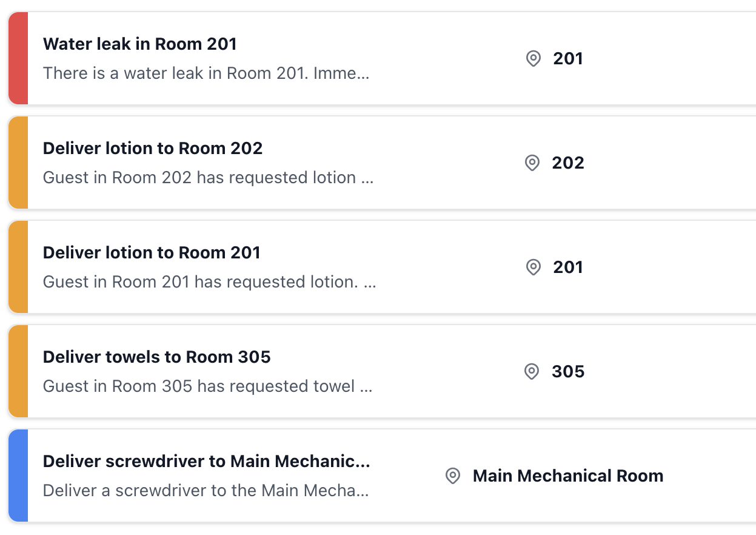Open Deliver towels to Room 305 title

point(157,357)
